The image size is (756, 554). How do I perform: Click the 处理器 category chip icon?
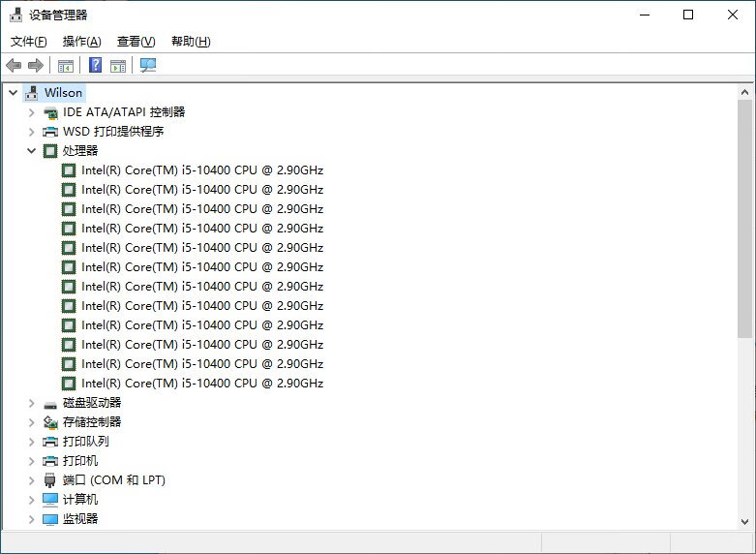[50, 151]
